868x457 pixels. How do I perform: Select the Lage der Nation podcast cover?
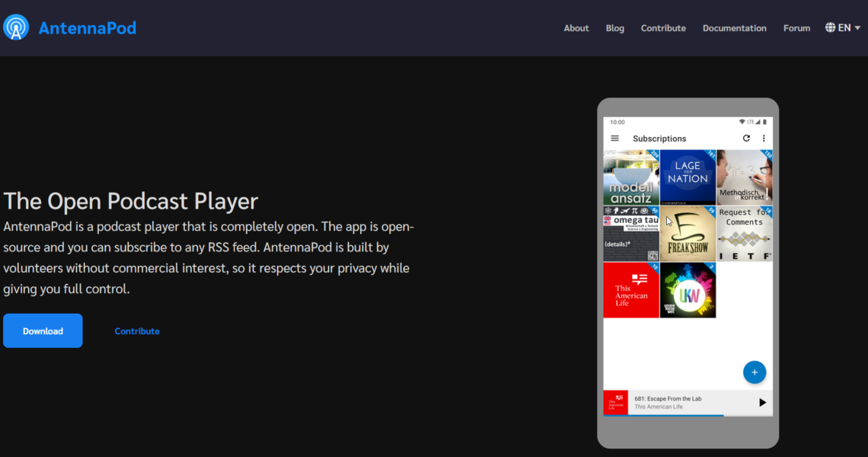point(688,177)
